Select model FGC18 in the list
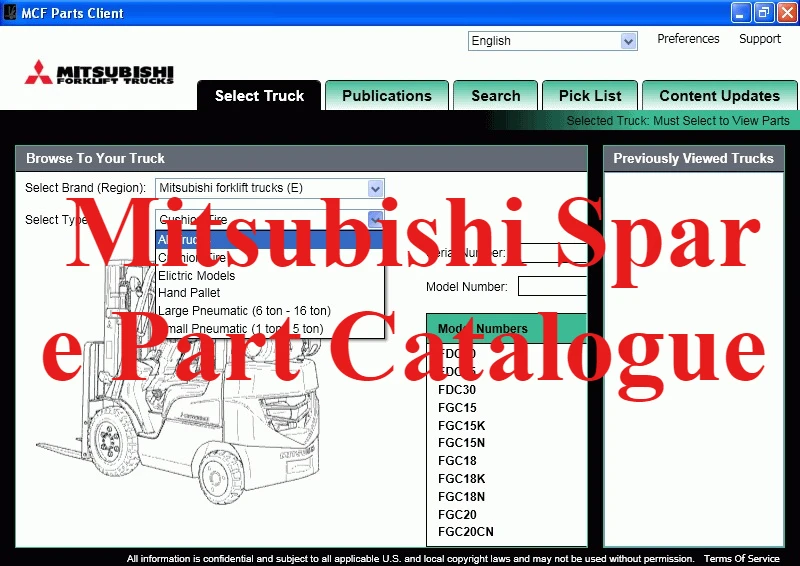Viewport: 800px width, 566px height. (x=457, y=461)
